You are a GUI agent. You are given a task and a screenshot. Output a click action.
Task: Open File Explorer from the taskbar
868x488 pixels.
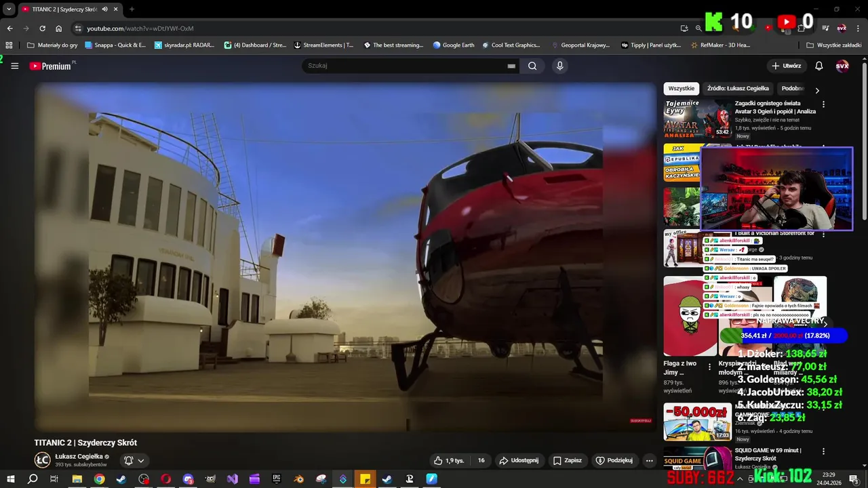tap(77, 479)
